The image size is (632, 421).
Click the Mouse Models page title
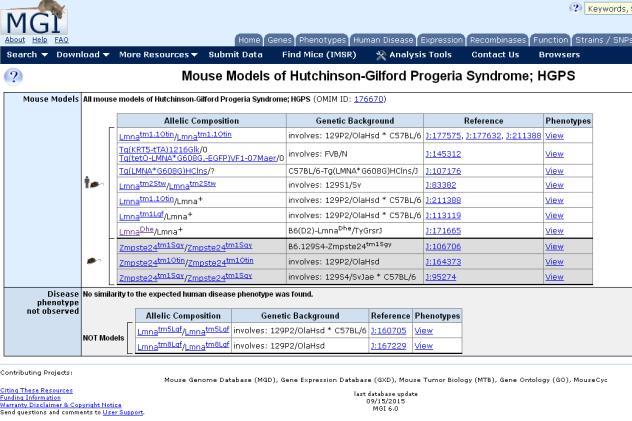point(378,76)
